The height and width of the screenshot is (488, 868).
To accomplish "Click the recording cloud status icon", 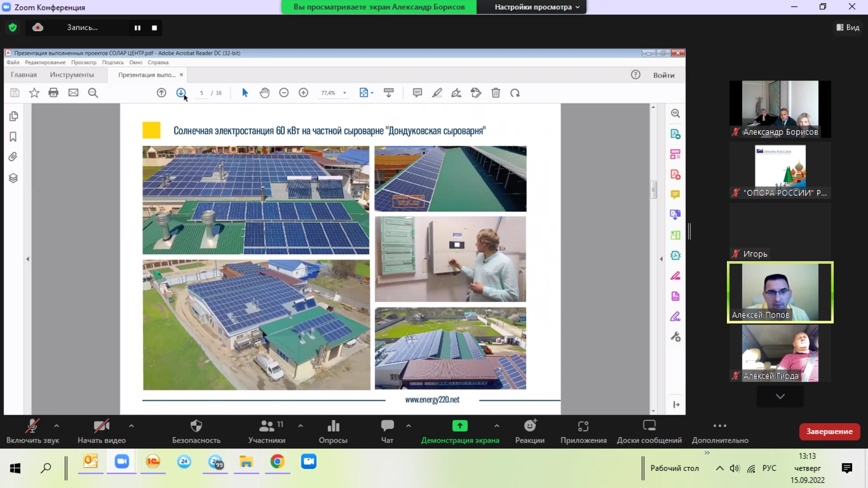I will coord(38,28).
